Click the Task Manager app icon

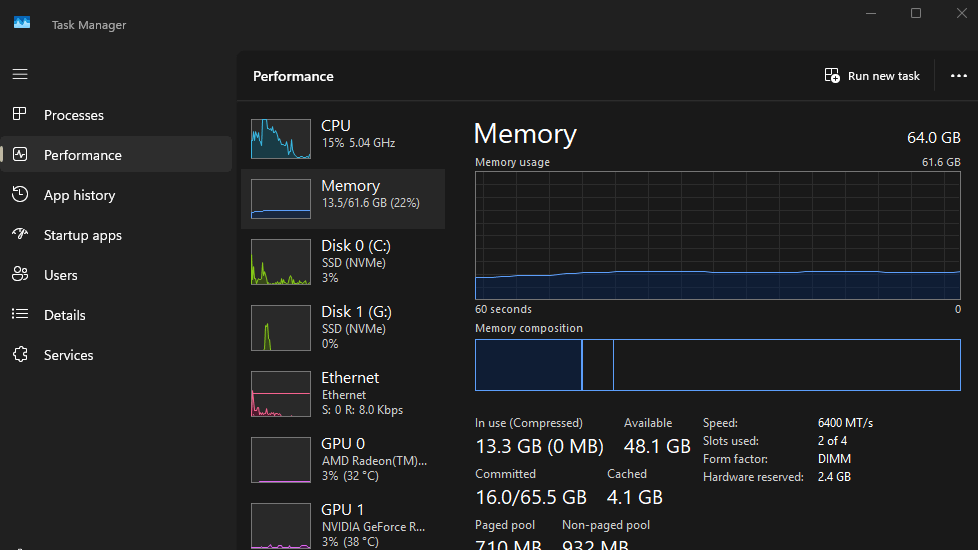pos(22,22)
